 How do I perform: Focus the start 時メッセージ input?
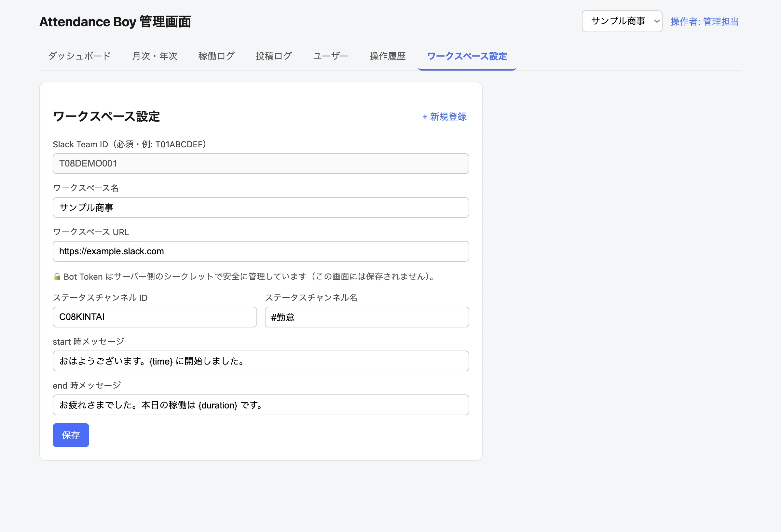261,361
